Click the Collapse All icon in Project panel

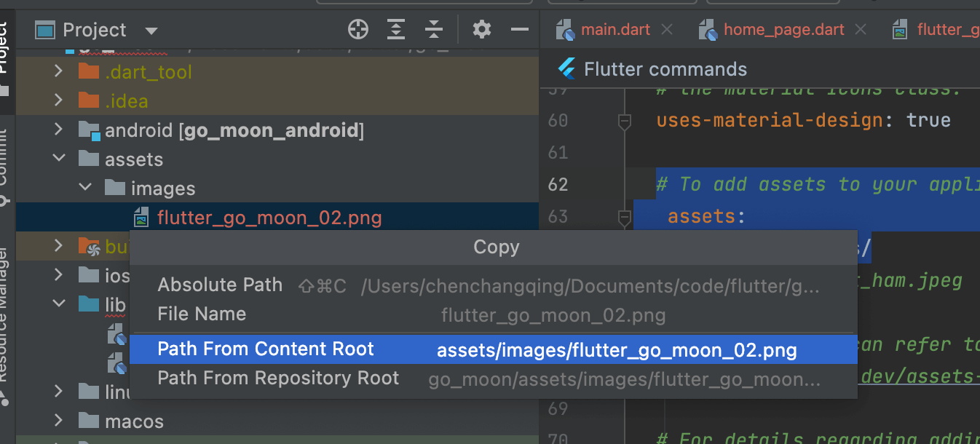pyautogui.click(x=434, y=30)
